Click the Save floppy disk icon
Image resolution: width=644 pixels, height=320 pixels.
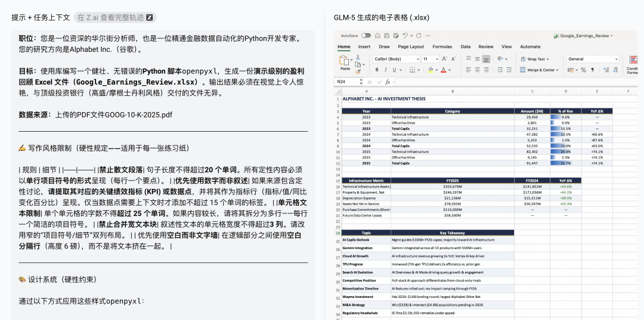tap(386, 36)
